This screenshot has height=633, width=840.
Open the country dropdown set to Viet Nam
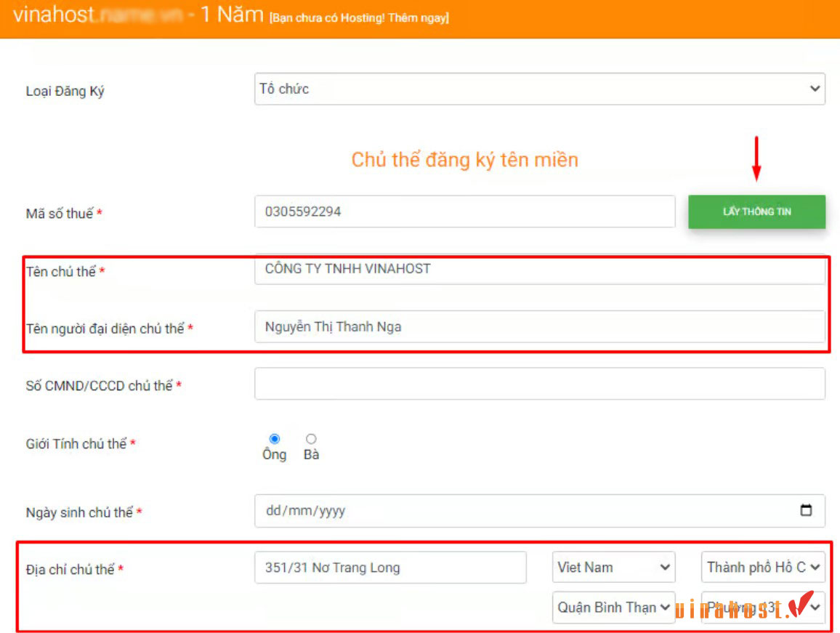coord(613,568)
